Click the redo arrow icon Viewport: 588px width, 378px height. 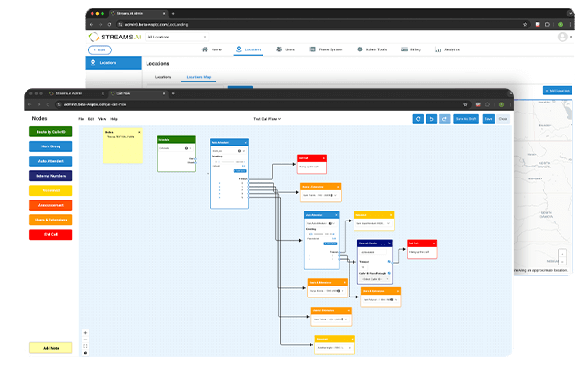click(x=444, y=118)
